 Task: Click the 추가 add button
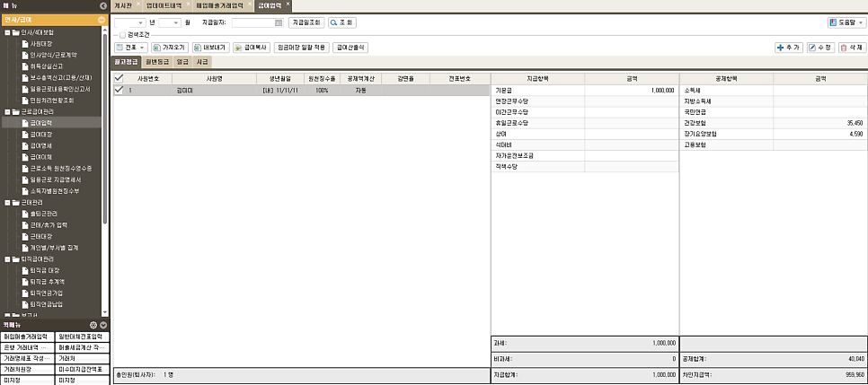pyautogui.click(x=789, y=48)
